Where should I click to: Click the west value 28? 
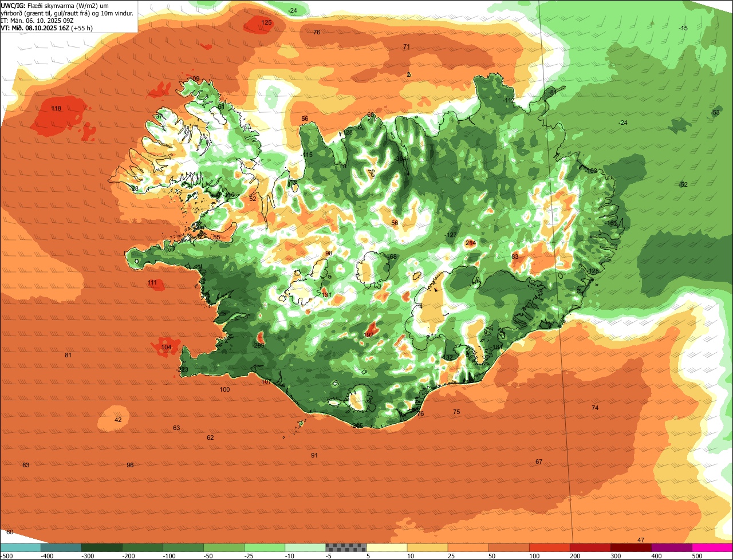135,188
